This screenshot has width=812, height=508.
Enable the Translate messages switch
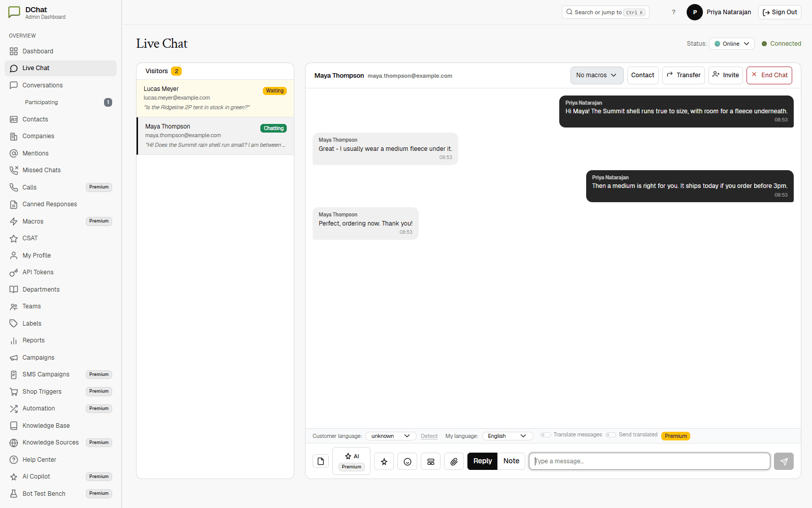(546, 435)
